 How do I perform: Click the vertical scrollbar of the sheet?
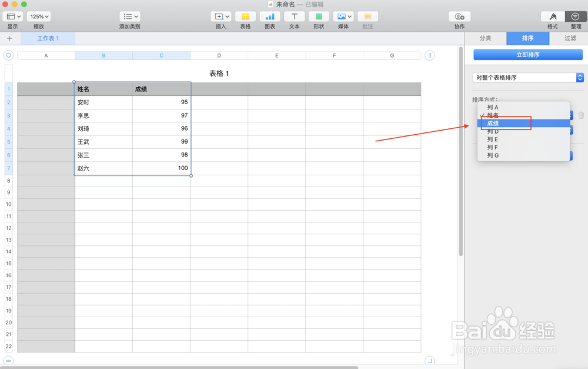click(461, 151)
